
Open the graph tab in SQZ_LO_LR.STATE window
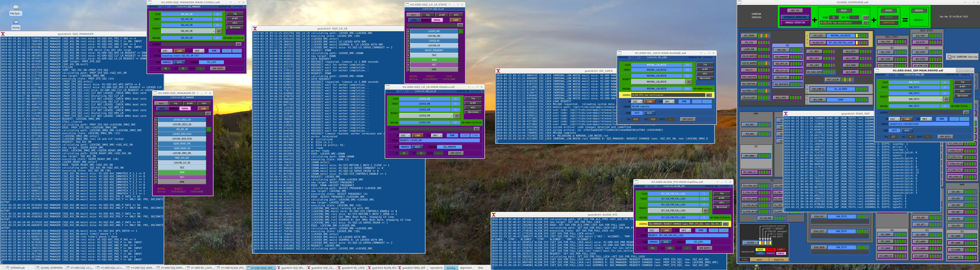[x=442, y=15]
